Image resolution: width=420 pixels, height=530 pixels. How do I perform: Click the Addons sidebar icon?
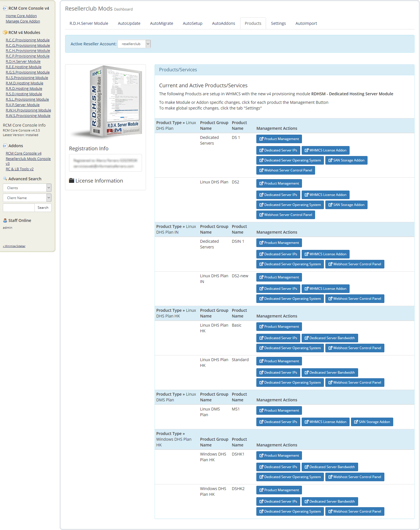[5, 146]
